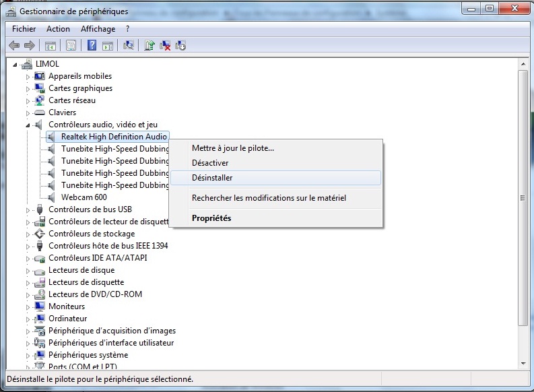Expand Contrôleurs de bus USB

[x=28, y=210]
